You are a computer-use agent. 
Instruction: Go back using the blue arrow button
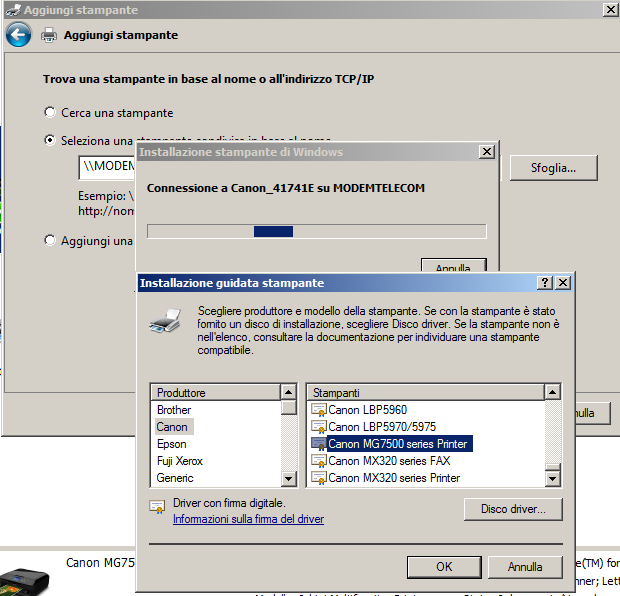(18, 35)
